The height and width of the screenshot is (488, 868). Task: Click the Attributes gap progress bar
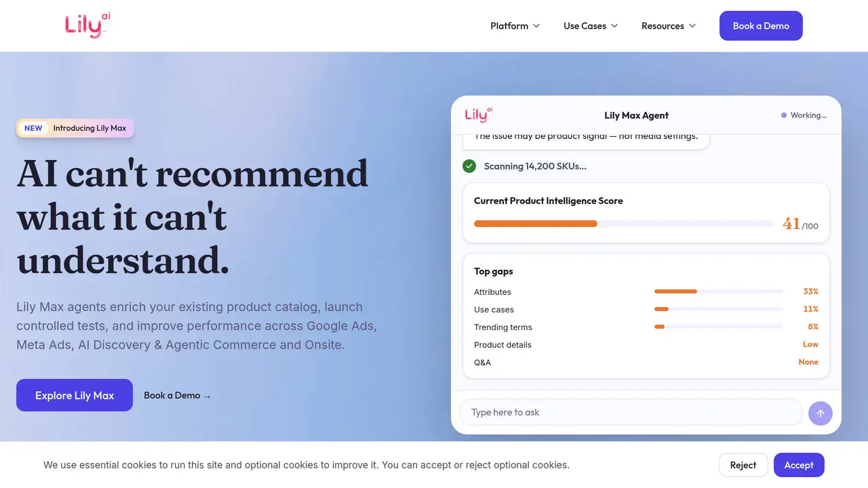[x=719, y=291]
